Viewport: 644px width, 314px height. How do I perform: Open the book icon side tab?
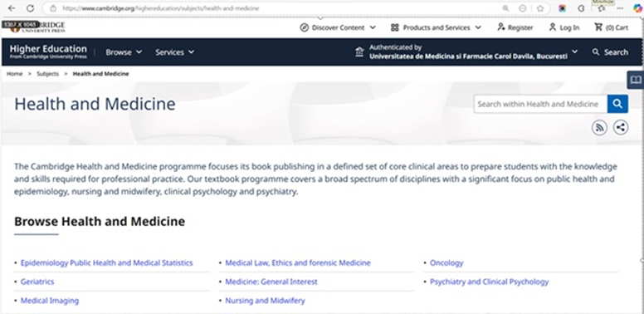click(x=636, y=80)
